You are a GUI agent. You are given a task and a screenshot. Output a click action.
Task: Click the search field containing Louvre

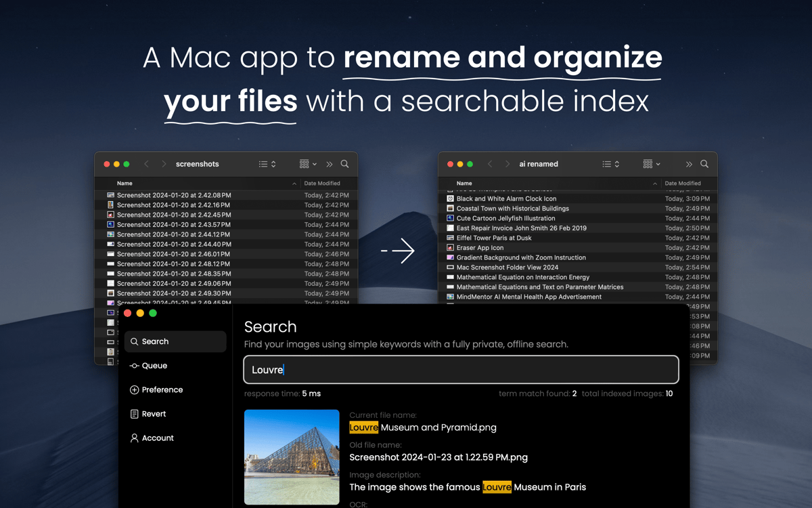[x=460, y=370]
